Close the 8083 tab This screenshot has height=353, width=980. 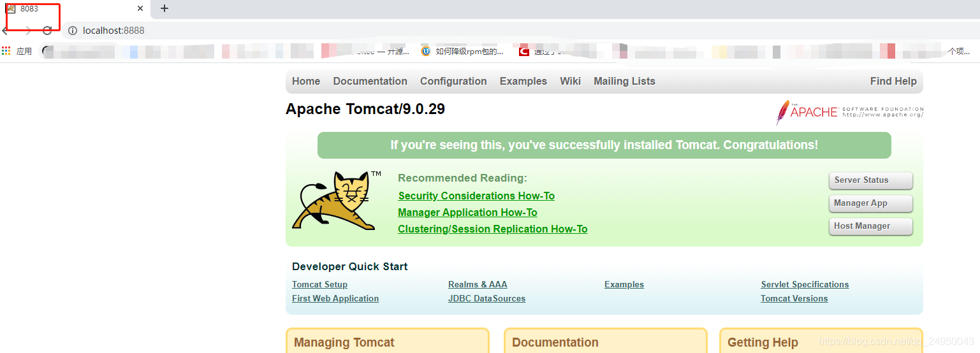pos(140,9)
